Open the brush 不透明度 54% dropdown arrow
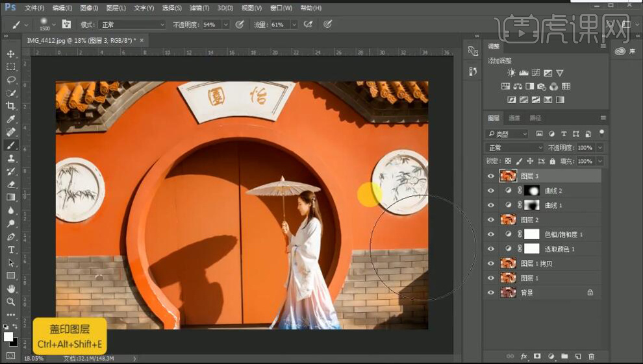This screenshot has height=364, width=643. 225,25
